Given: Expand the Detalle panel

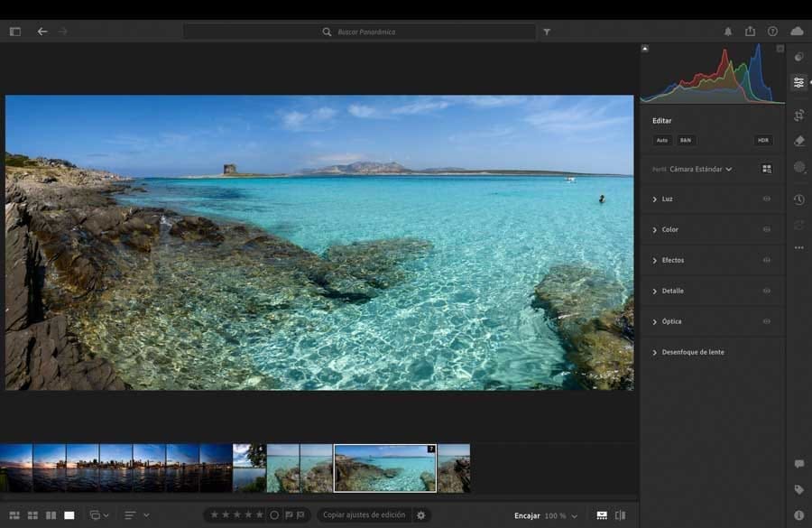Looking at the screenshot, I should 672,291.
